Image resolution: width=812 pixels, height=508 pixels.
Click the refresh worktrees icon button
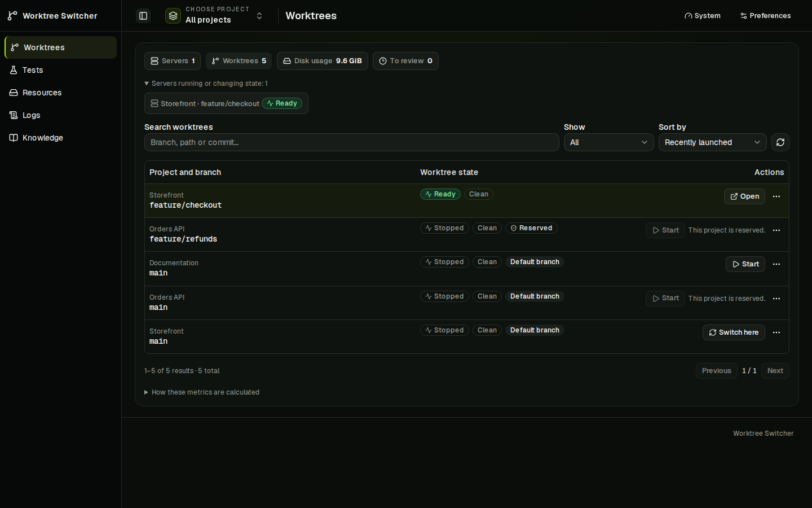(x=780, y=142)
